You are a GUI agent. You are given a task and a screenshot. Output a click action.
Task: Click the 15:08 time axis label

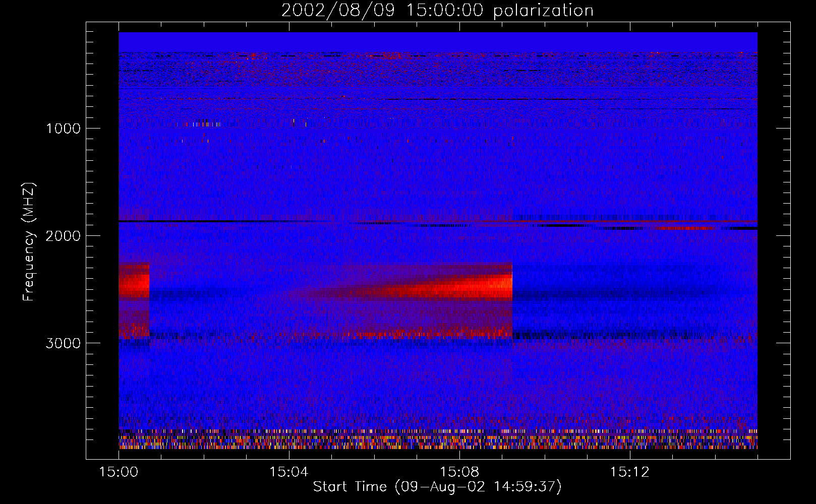pos(459,472)
